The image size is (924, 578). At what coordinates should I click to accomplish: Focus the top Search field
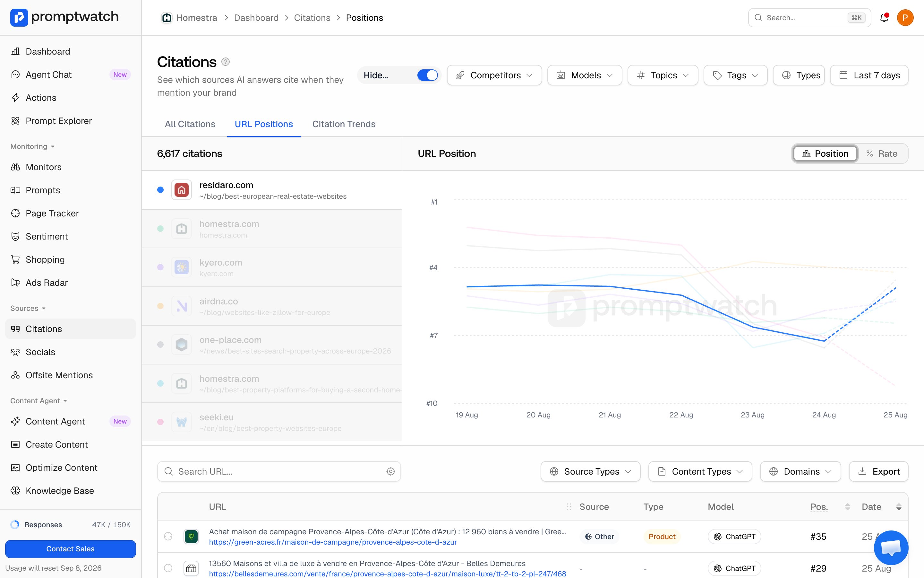pyautogui.click(x=809, y=18)
